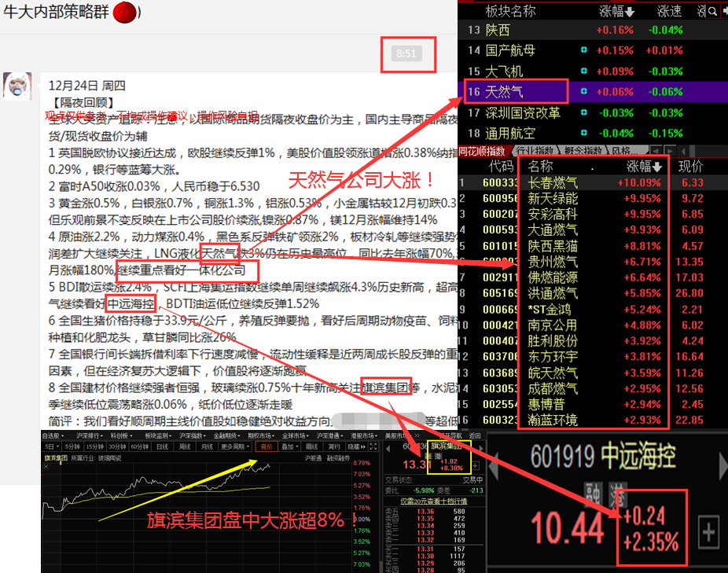
Task: Select the 新天绿能 stock row
Action: tap(593, 198)
